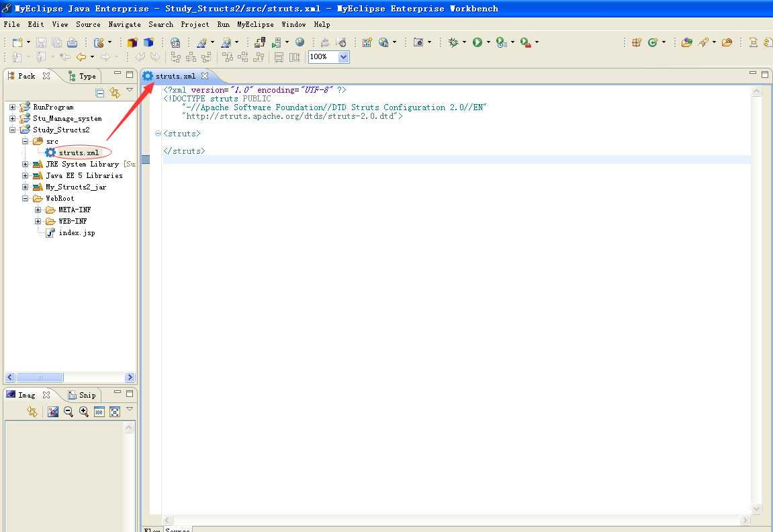773x532 pixels.
Task: Switch to the Type hierarchy tab
Action: 83,76
